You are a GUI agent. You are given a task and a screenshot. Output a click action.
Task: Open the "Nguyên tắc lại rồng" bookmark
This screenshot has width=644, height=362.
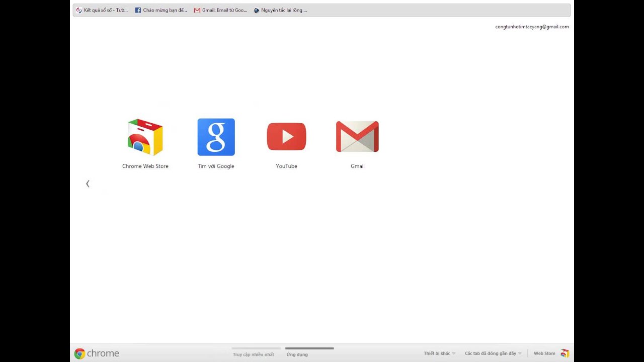pyautogui.click(x=280, y=10)
